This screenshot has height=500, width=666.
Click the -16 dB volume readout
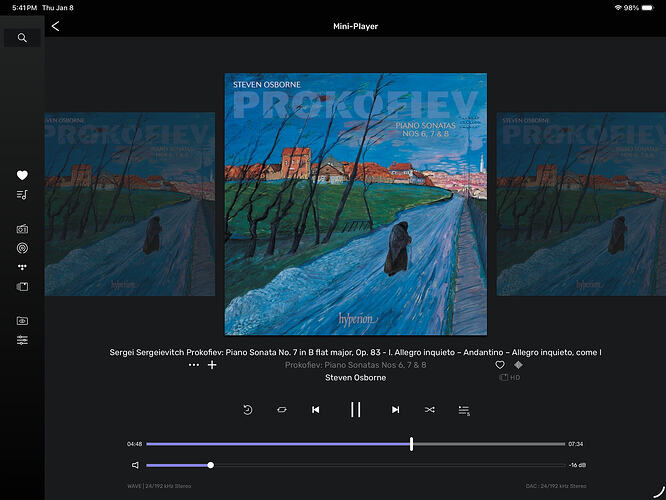click(577, 465)
